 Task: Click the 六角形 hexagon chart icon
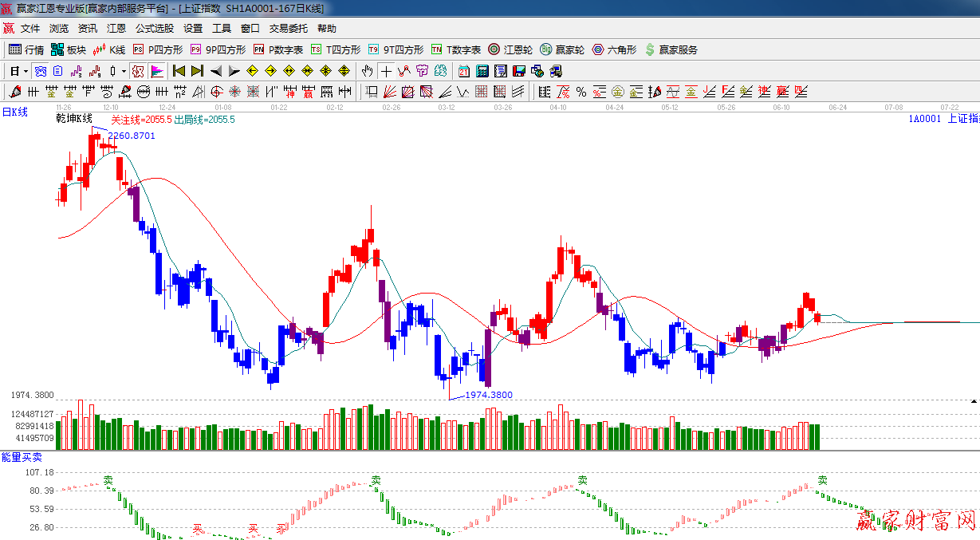(x=614, y=49)
